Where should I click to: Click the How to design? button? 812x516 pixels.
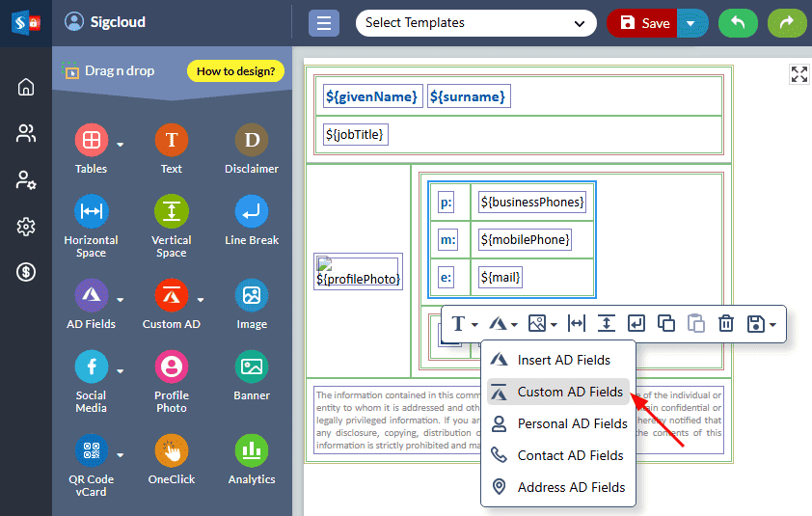tap(235, 70)
